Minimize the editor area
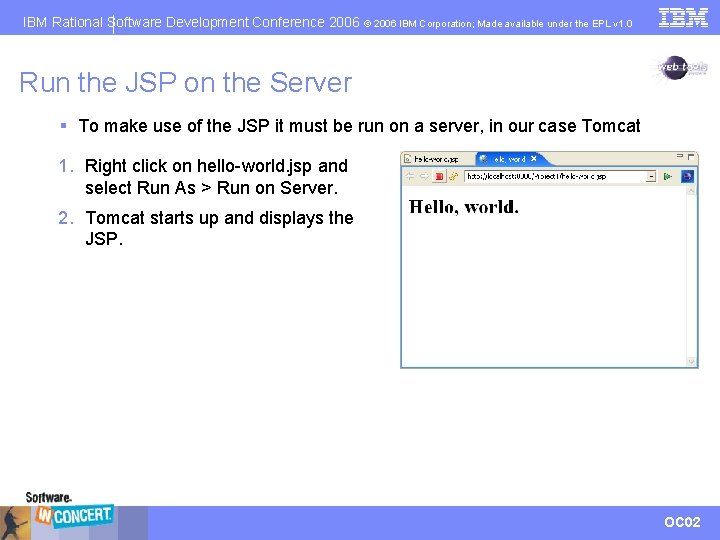 pyautogui.click(x=680, y=156)
